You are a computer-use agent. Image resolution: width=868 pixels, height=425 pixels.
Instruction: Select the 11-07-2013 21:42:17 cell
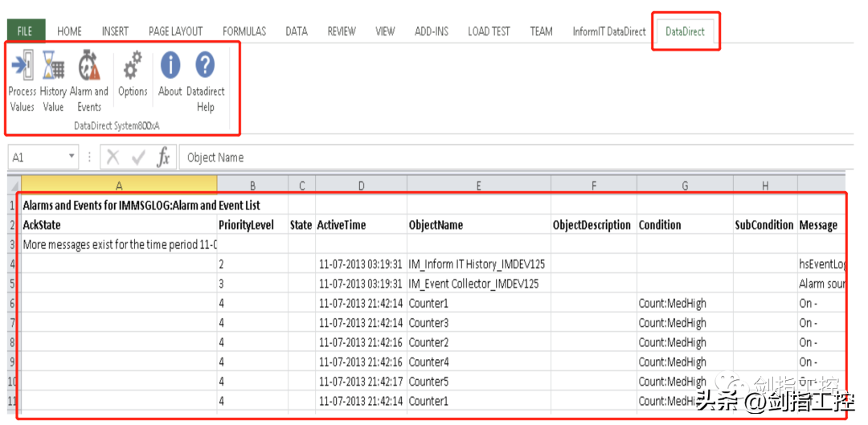click(361, 382)
